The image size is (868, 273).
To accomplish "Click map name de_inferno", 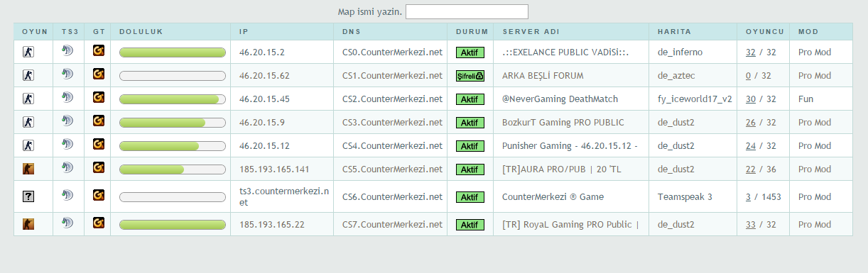I will 680,52.
